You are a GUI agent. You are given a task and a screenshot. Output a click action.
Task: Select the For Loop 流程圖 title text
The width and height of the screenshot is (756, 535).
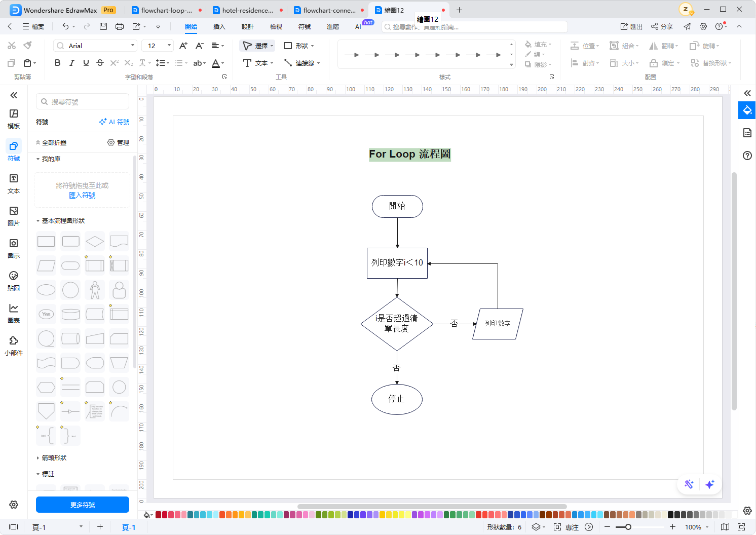pyautogui.click(x=409, y=154)
